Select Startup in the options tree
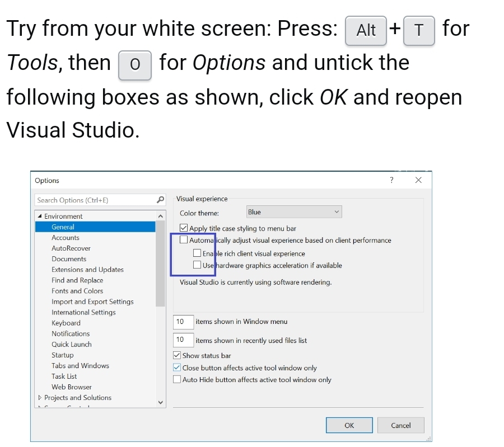This screenshot has height=447, width=504. coord(62,355)
